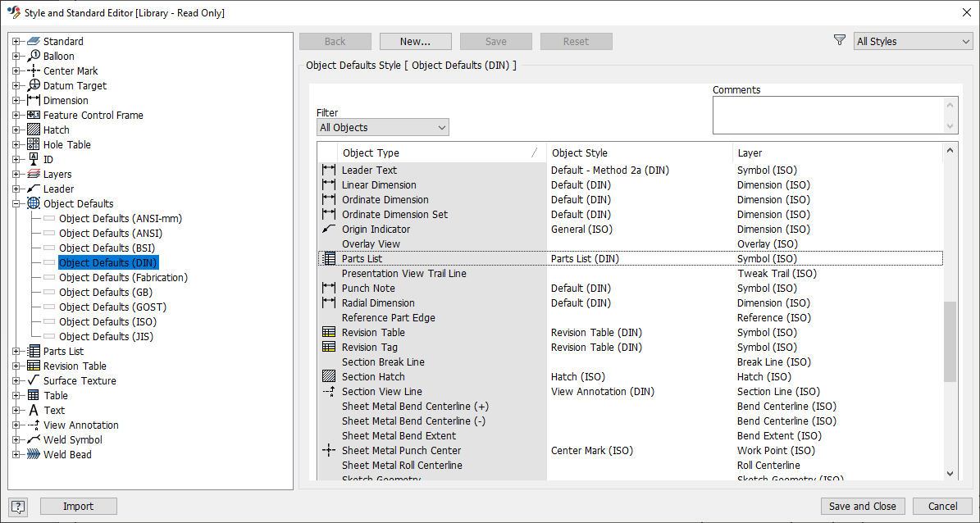Expand the Weld Bead tree node

click(x=16, y=455)
